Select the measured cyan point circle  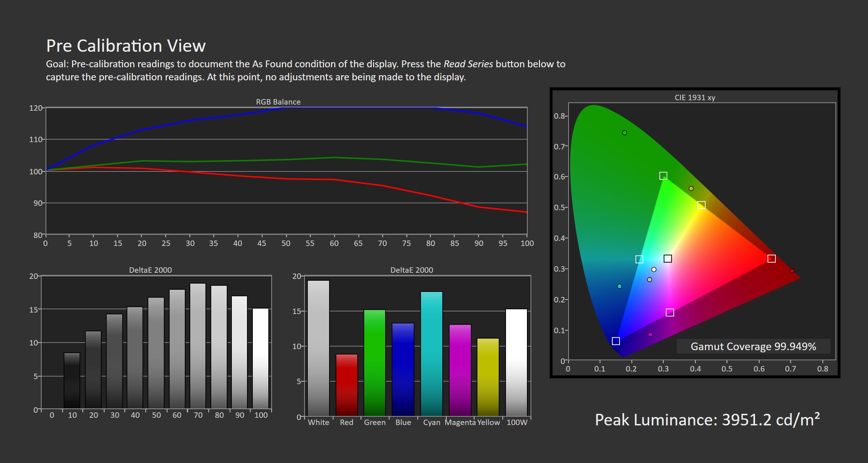tap(620, 286)
